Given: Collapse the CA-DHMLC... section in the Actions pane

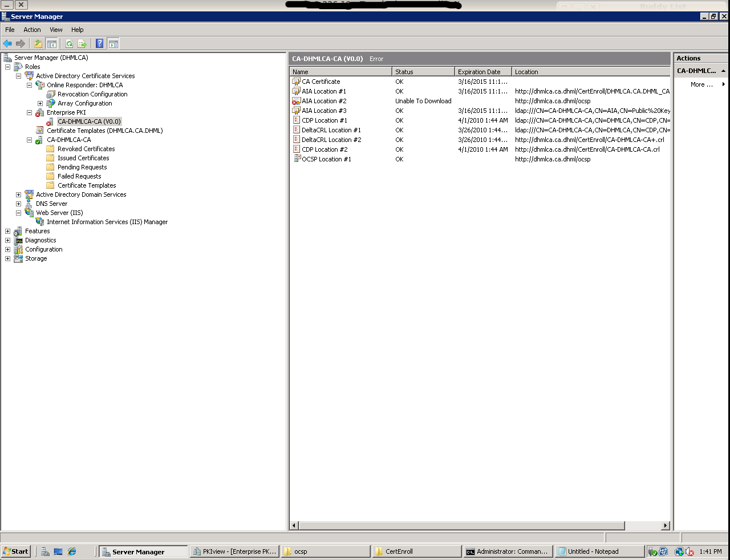Looking at the screenshot, I should tap(723, 71).
